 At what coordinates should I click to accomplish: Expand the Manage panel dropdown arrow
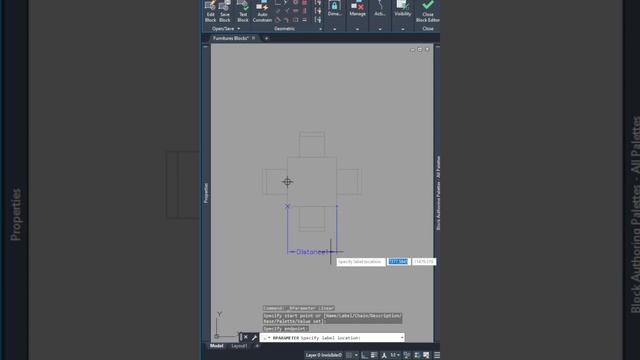pos(357,29)
